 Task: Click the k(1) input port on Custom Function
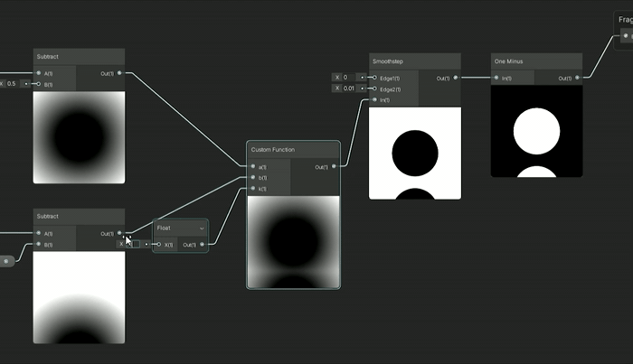(x=253, y=189)
